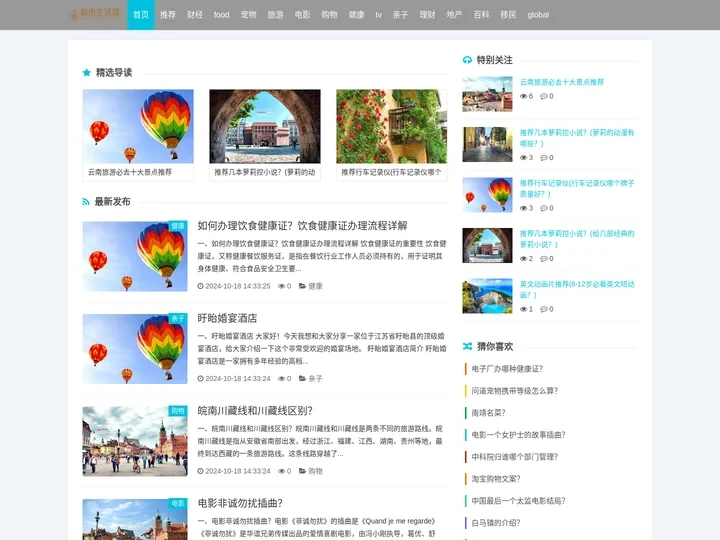Open the 亲子 category link under 盱眙婚宴酒店
This screenshot has height=540, width=720.
point(315,378)
